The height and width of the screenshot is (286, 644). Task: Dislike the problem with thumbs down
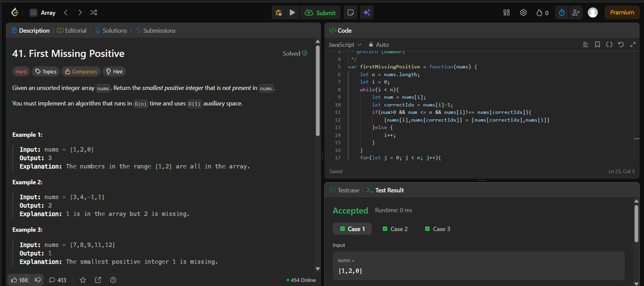[39, 280]
